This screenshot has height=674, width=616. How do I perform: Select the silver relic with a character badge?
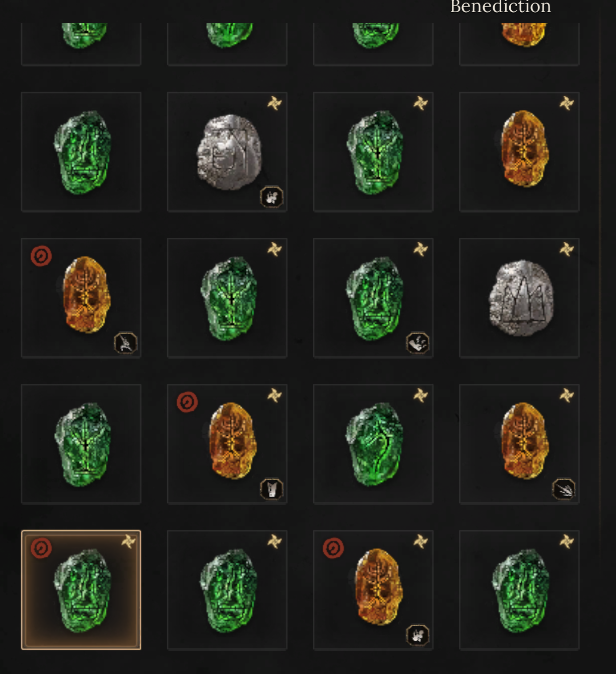(227, 152)
